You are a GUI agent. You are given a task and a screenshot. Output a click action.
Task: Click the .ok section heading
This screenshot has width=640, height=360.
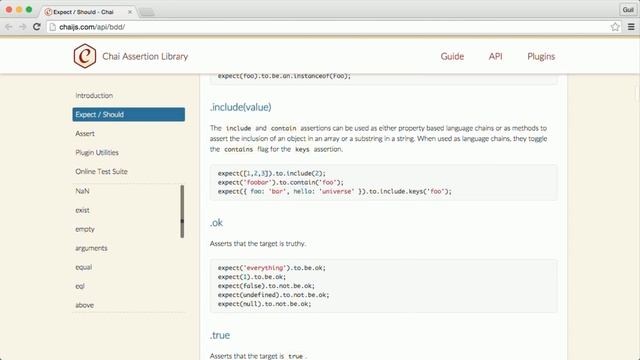pos(216,223)
